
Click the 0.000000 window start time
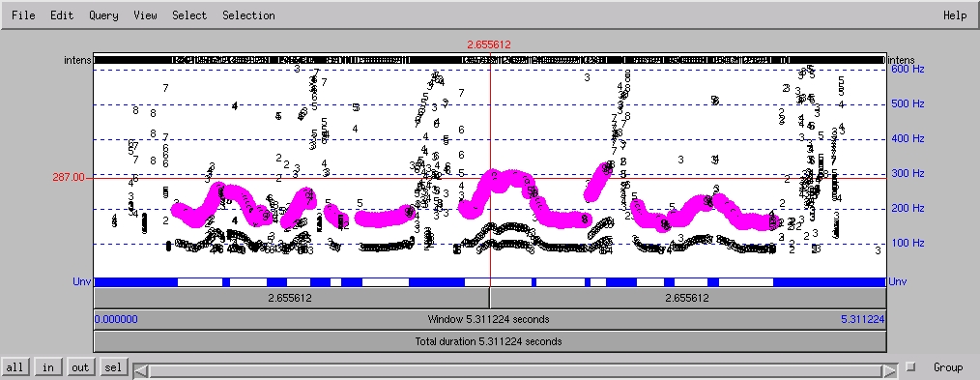click(116, 319)
